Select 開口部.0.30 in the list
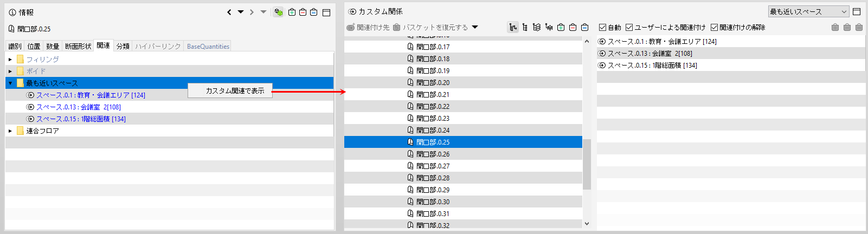868x234 pixels. 463,201
